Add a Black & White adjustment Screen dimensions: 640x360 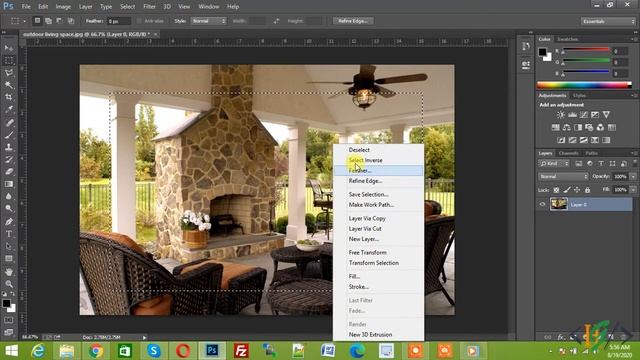578,128
